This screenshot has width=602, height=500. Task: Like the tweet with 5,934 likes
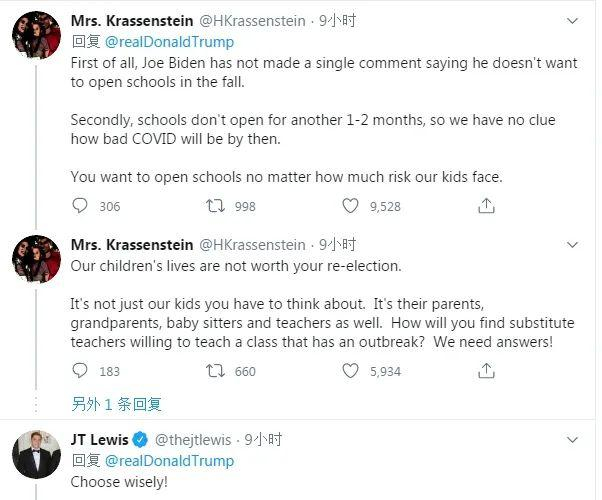tap(350, 371)
